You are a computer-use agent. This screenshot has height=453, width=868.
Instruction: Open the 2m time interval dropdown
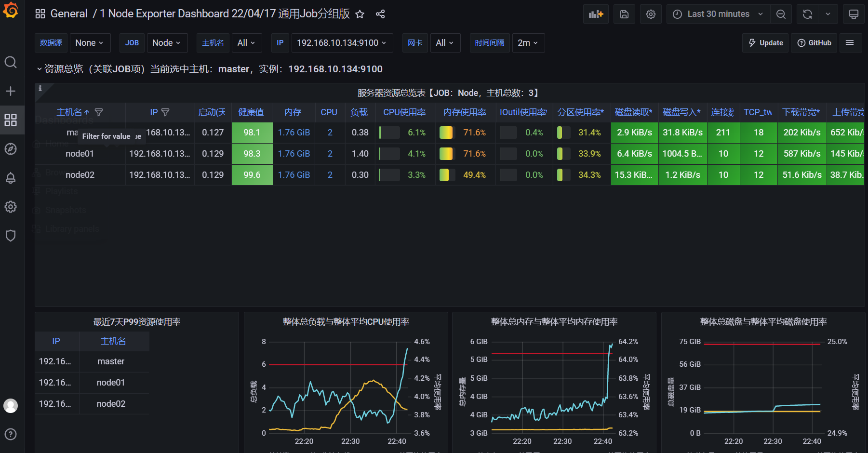pos(528,43)
